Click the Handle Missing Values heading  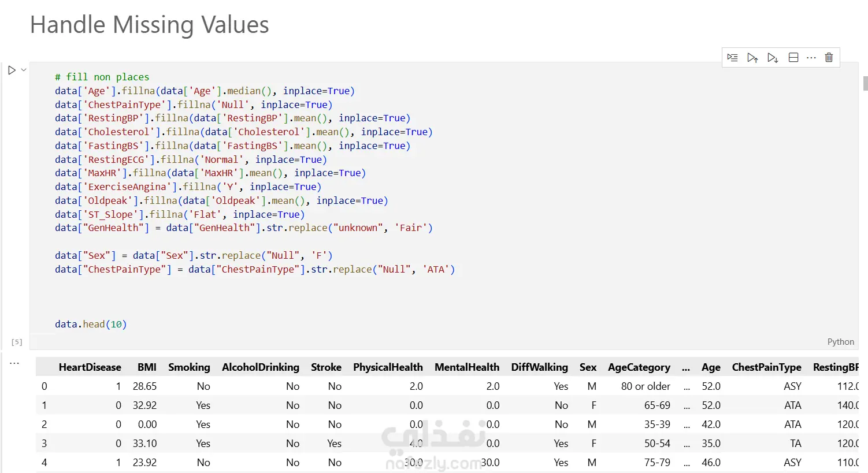149,25
